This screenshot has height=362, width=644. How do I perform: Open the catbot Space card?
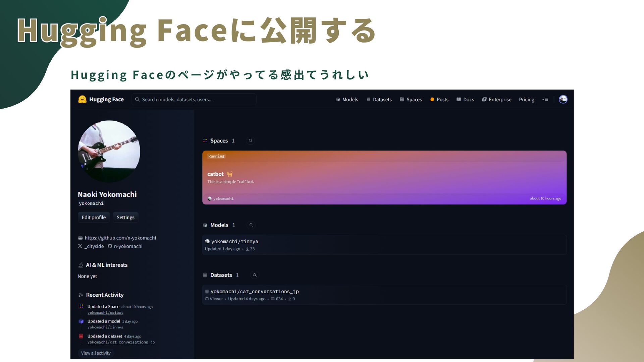(x=384, y=178)
